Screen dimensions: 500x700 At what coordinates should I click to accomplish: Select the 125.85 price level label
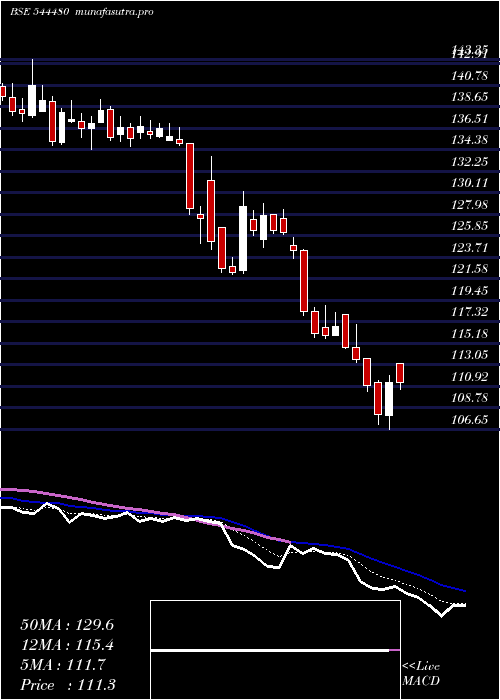pyautogui.click(x=470, y=226)
